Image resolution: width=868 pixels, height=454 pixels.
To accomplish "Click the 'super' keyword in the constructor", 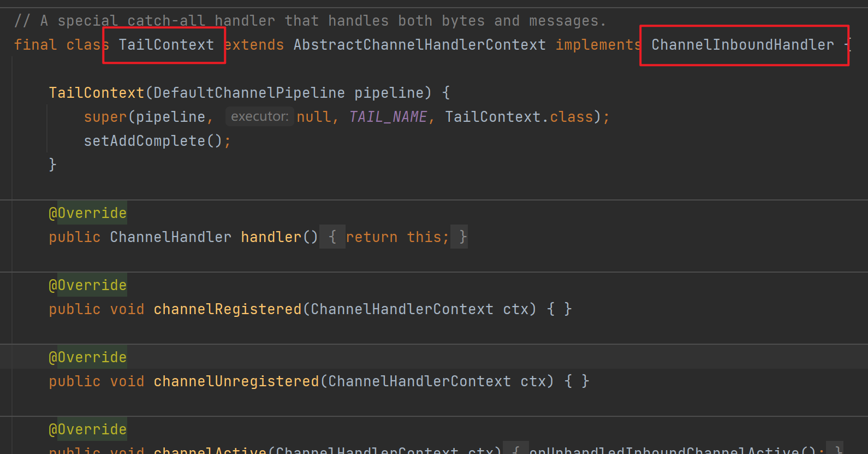I will coord(105,117).
